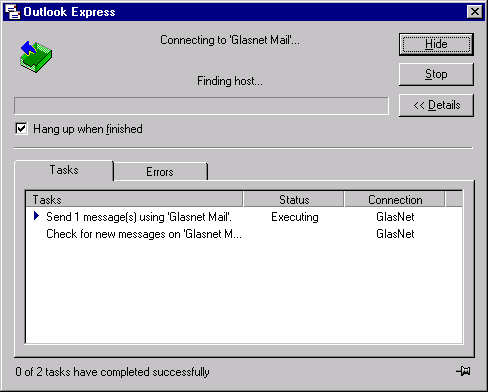Collapse the dialog with the << Details button
The width and height of the screenshot is (488, 392).
[436, 105]
